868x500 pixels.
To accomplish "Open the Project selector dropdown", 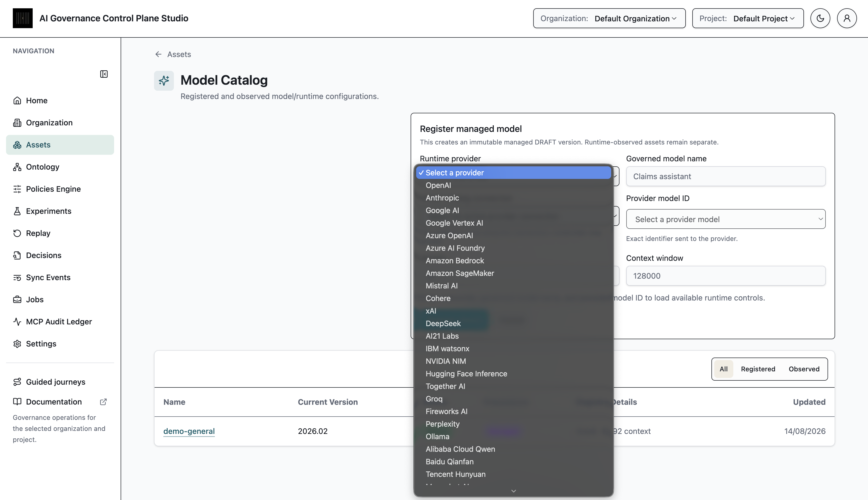I will (x=748, y=18).
